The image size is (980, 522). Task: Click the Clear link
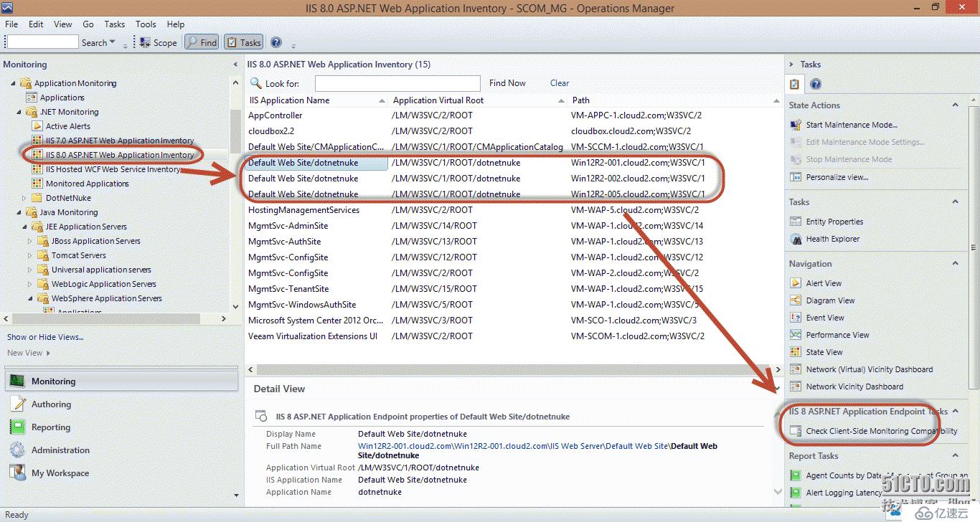tap(560, 83)
